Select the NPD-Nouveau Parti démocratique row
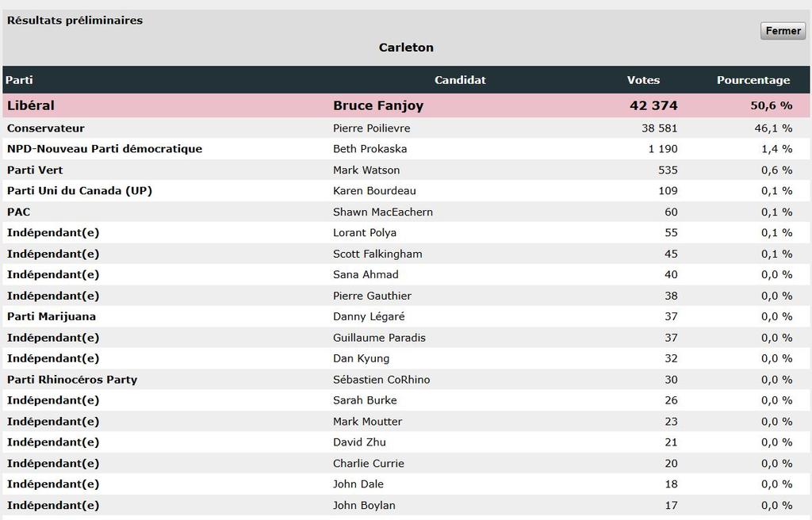The width and height of the screenshot is (812, 520). click(406, 149)
